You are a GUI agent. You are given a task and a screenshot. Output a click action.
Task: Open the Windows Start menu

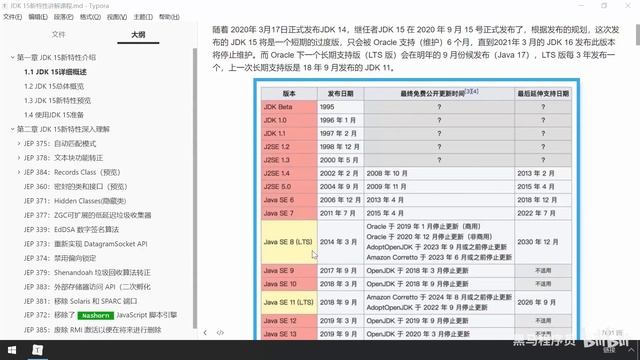click(11, 350)
